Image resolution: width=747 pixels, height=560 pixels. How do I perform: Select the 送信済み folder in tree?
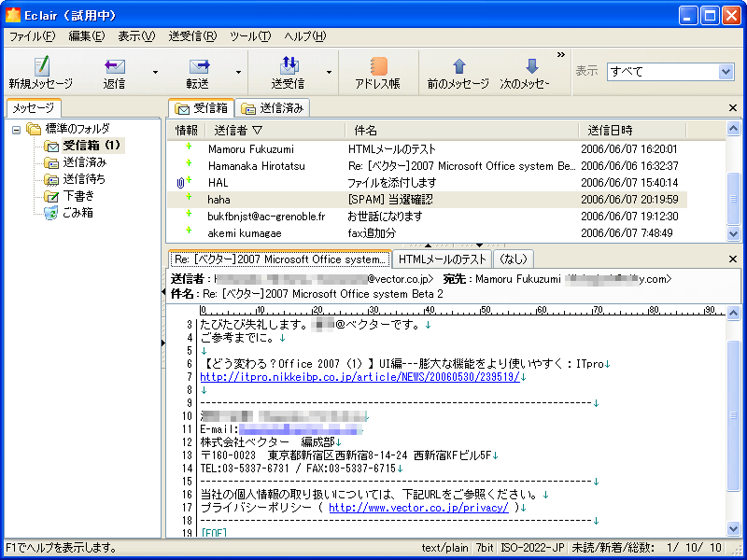tap(76, 162)
